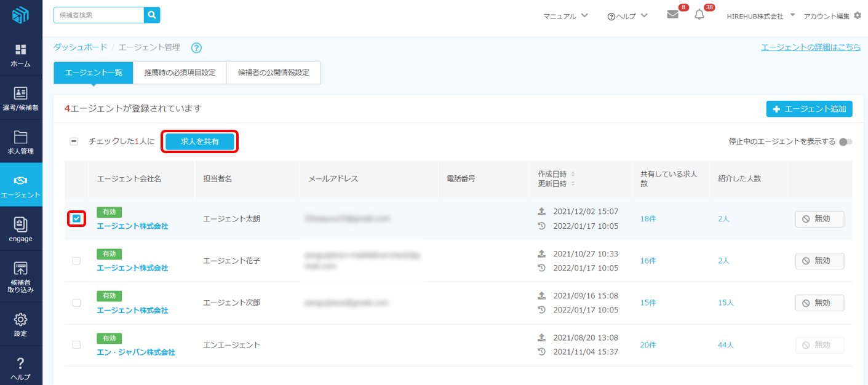Image resolution: width=868 pixels, height=385 pixels.
Task: Check the エージェント花子 row checkbox
Action: pos(76,261)
